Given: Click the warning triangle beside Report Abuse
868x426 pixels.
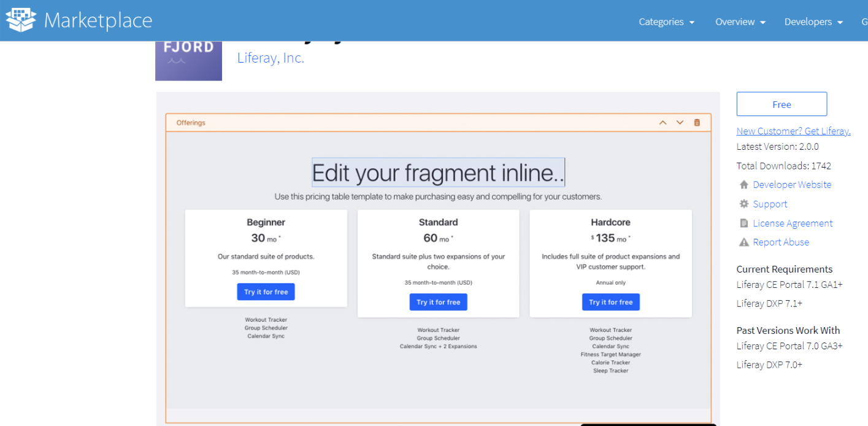Looking at the screenshot, I should coord(744,242).
